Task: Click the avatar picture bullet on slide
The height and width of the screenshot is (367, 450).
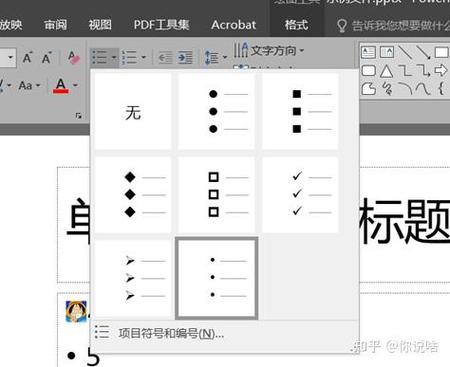Action: point(76,311)
